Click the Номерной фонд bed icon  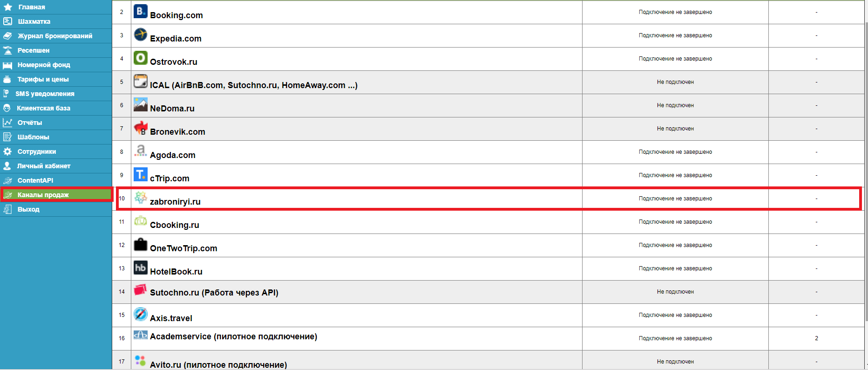pos(7,65)
